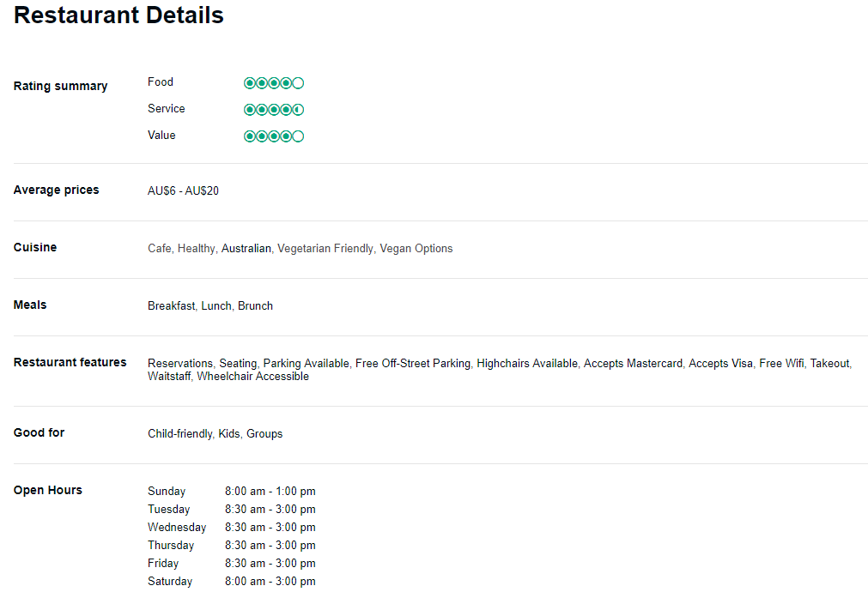Open the Vegetarian Friendly cuisine link
This screenshot has height=598, width=868.
click(325, 249)
